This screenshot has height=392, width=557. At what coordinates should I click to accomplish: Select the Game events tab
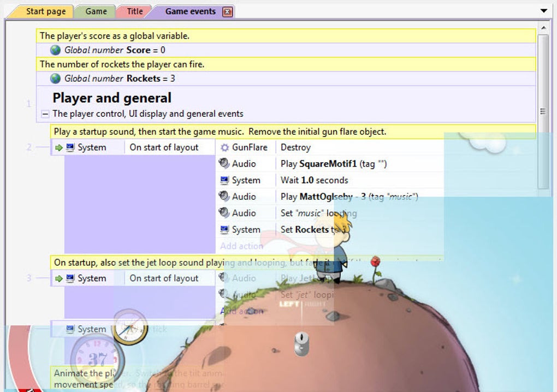[x=190, y=11]
